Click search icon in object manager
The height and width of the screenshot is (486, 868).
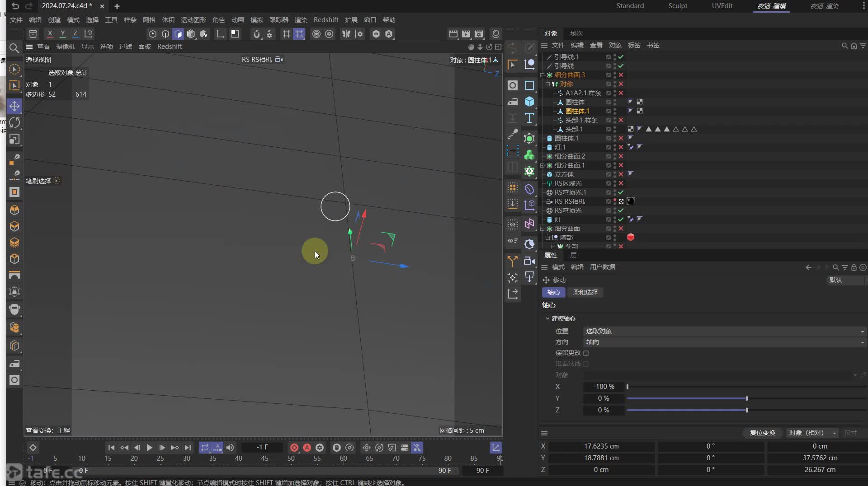844,46
